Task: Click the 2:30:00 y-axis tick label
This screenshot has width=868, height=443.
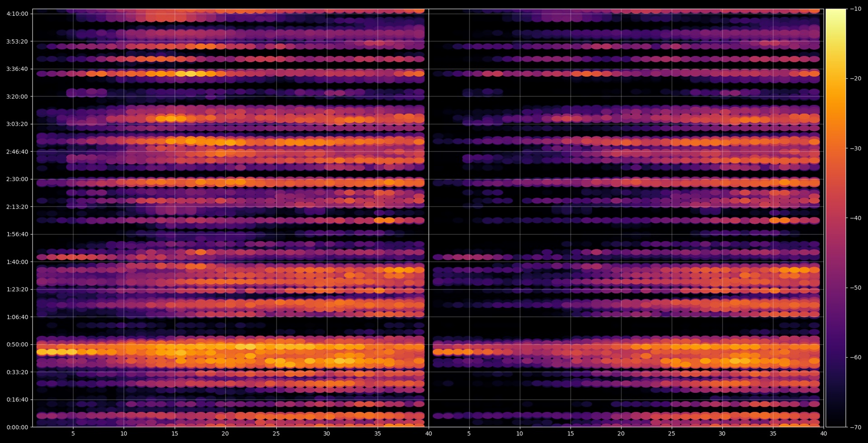Action: click(x=17, y=179)
